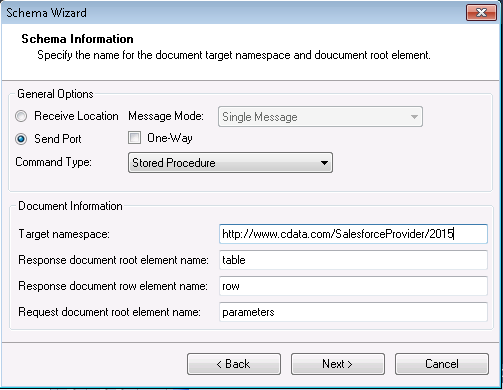Viewport: 503px width, 390px height.
Task: Open the Stored Procedure command type dropdown
Action: [230, 163]
